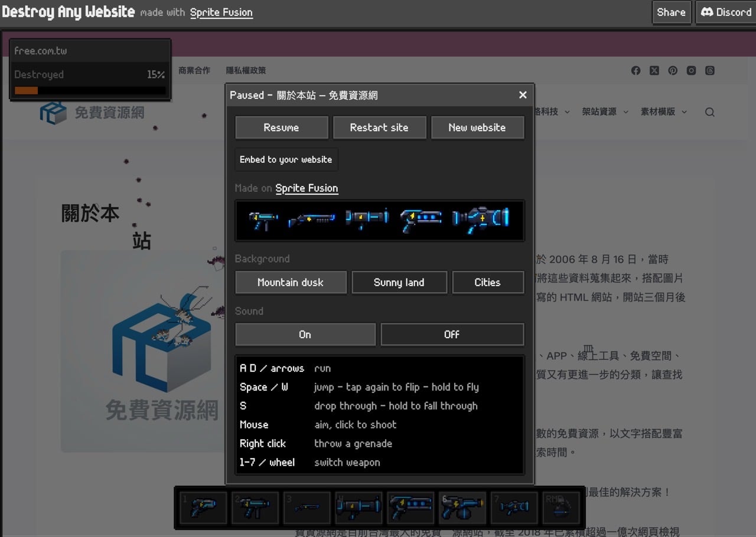Viewport: 756px width, 537px height.
Task: Click the '1-7 / wheel' switch weapon row
Action: tap(379, 463)
